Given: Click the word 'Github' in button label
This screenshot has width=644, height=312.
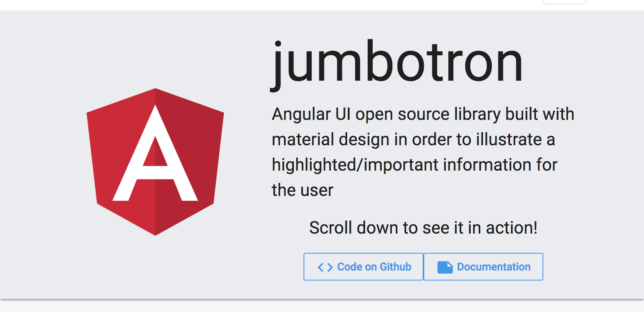Looking at the screenshot, I should 395,267.
